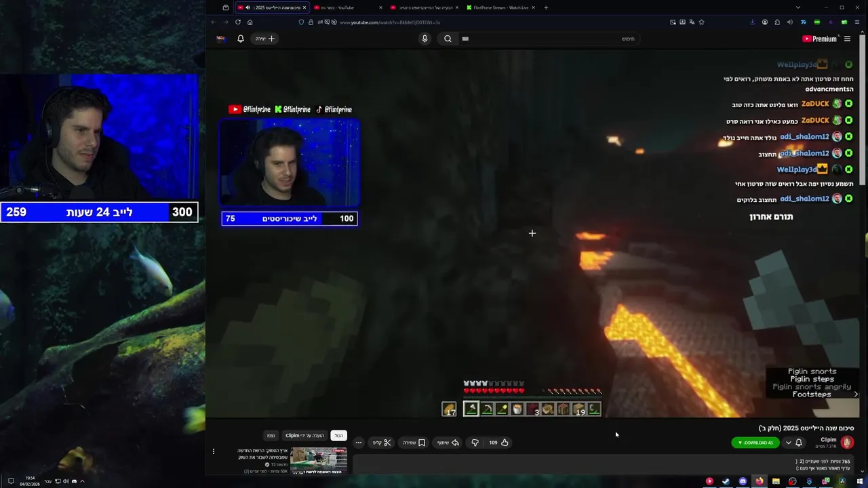Switch to the FlintPrime Stream tab

[x=499, y=7]
